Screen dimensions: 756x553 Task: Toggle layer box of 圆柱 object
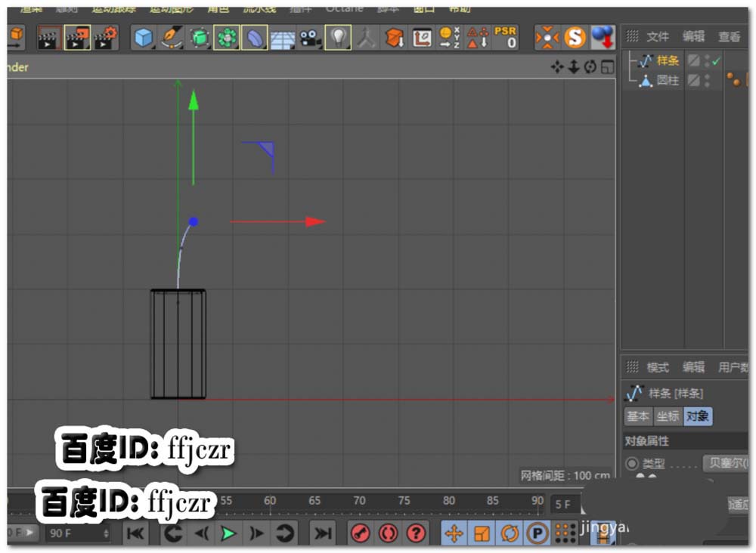click(693, 80)
